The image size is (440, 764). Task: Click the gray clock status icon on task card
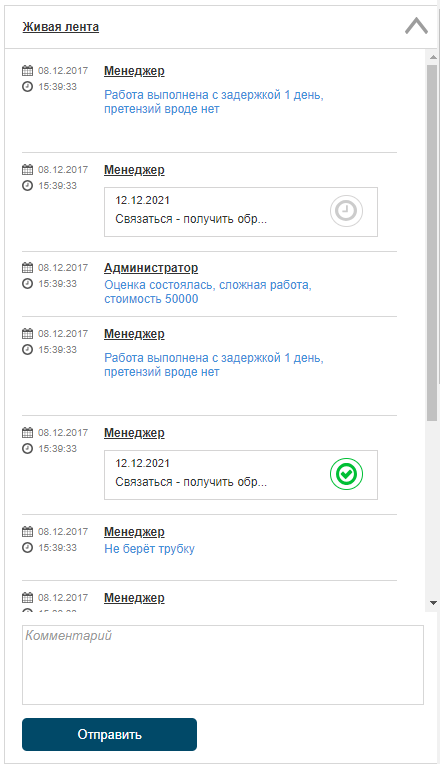[346, 211]
